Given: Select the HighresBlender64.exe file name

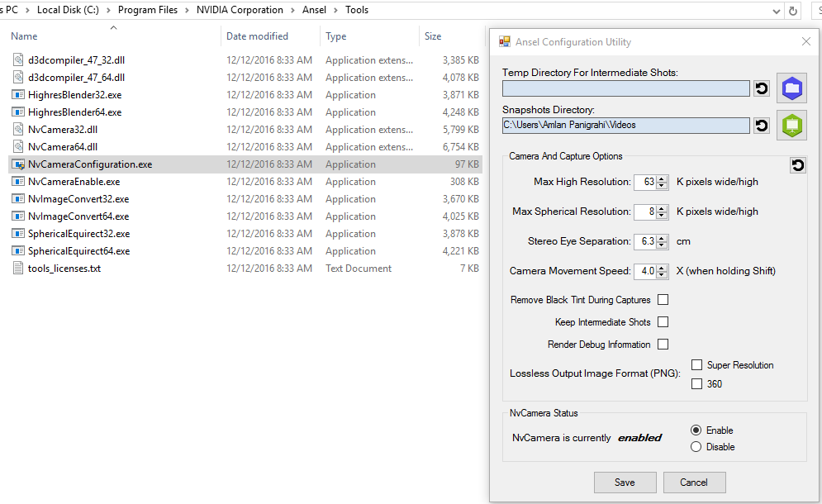Looking at the screenshot, I should tap(75, 112).
